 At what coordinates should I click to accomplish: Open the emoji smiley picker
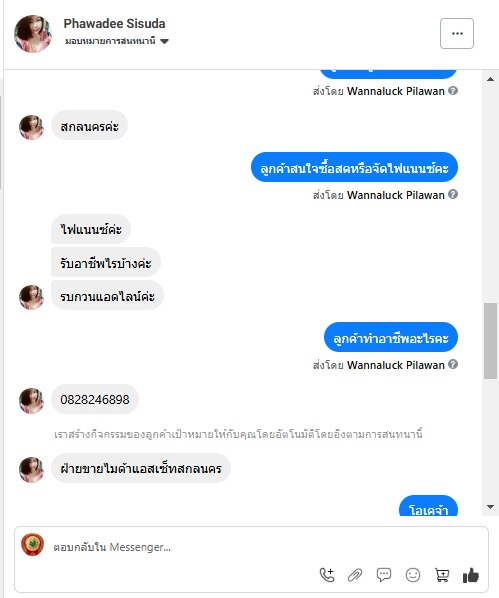(x=413, y=575)
